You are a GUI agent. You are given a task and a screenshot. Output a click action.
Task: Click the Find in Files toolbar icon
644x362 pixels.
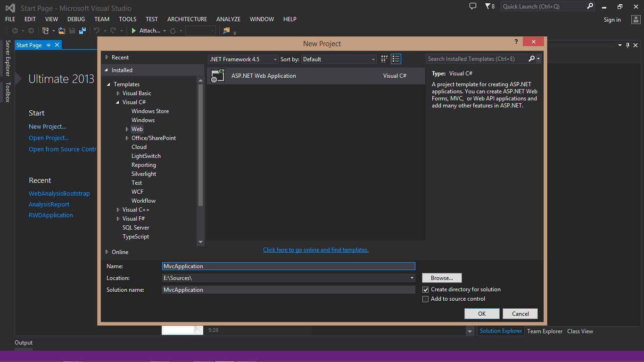226,31
